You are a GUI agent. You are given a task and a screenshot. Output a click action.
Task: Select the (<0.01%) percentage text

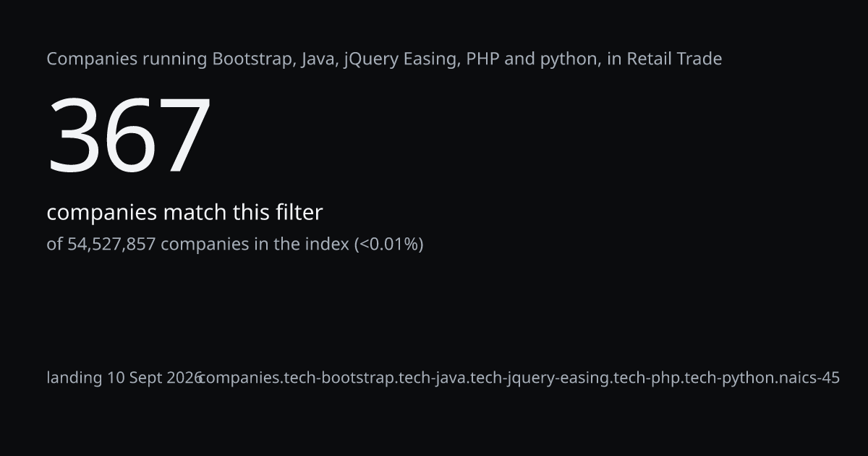[388, 244]
